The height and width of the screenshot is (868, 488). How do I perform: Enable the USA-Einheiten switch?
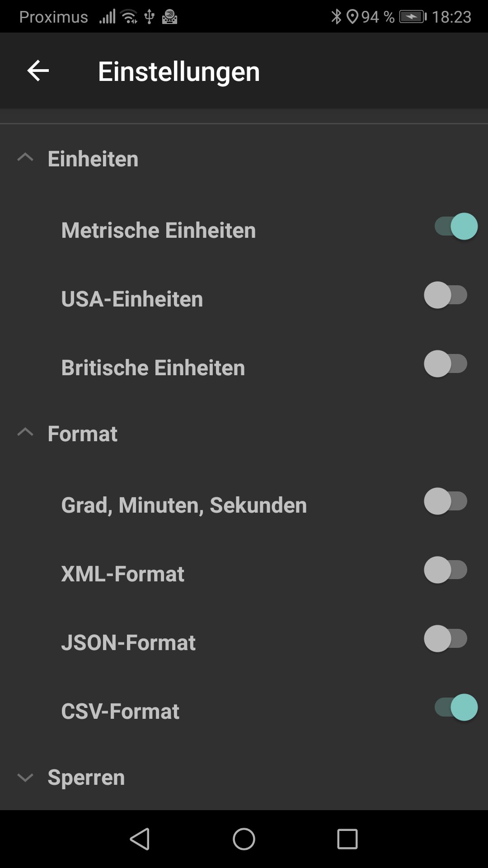[x=446, y=295]
